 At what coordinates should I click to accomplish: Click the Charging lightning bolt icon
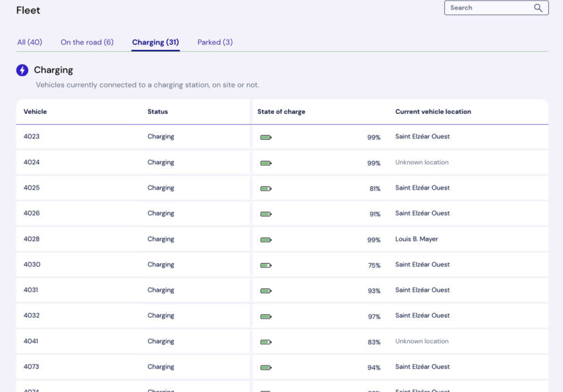pyautogui.click(x=23, y=70)
